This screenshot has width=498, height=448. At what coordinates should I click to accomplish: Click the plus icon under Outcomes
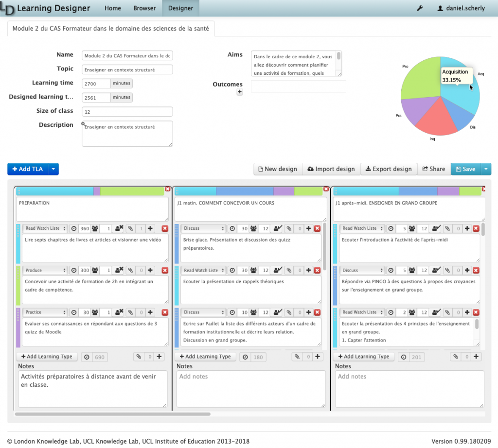[239, 92]
